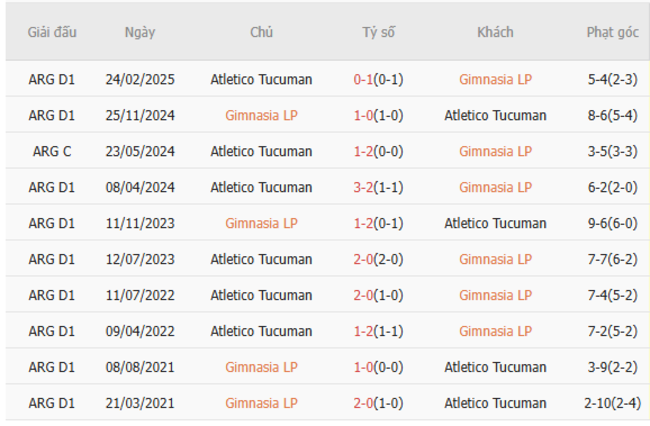Viewport: 650px width, 426px height.
Task: Click the Gimnasia LP link in the 24/02/2025 row
Action: [495, 79]
